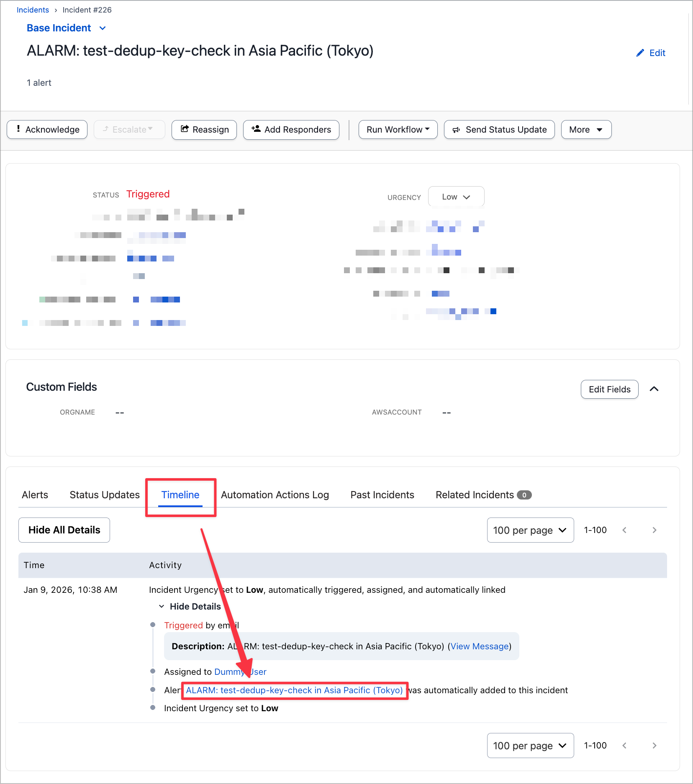The height and width of the screenshot is (784, 693).
Task: Click the Acknowledge exclamation icon
Action: pyautogui.click(x=18, y=129)
